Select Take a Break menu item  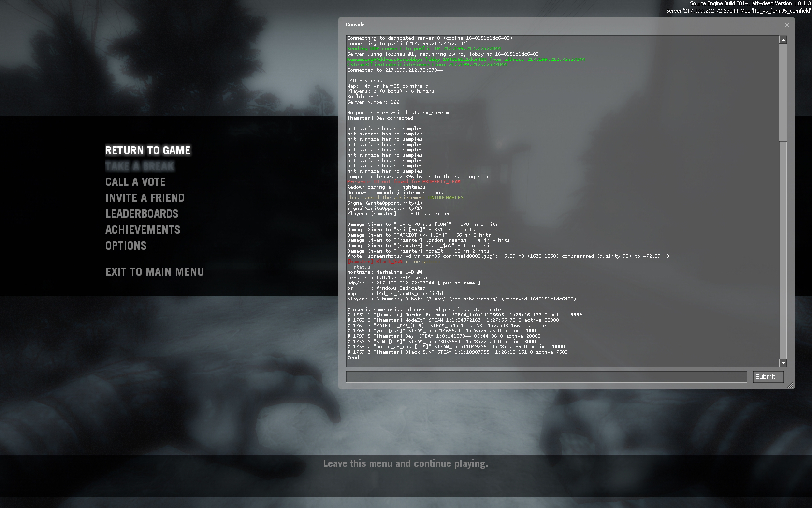[140, 166]
